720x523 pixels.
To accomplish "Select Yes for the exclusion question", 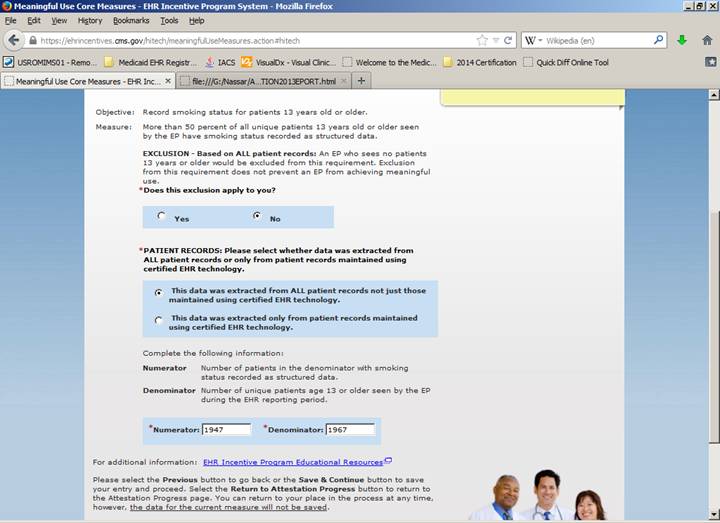I will pos(162,216).
